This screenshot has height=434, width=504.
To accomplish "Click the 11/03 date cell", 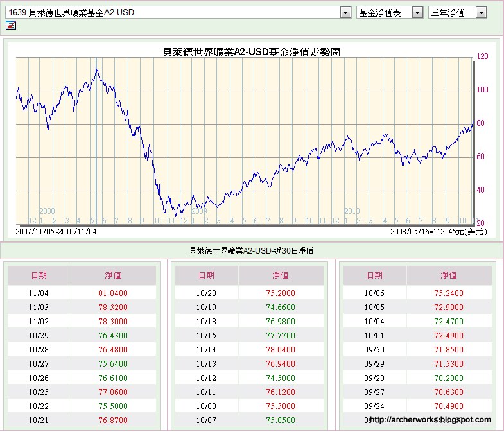I will [x=39, y=308].
